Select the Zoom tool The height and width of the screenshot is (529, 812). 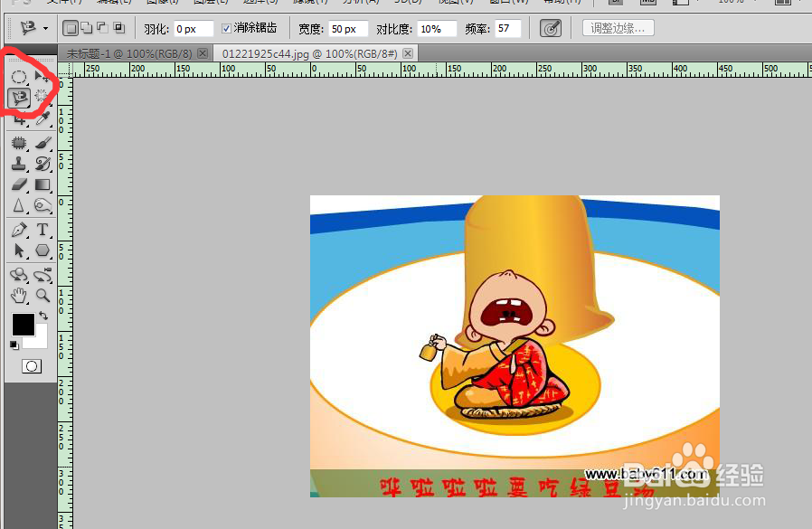point(42,296)
